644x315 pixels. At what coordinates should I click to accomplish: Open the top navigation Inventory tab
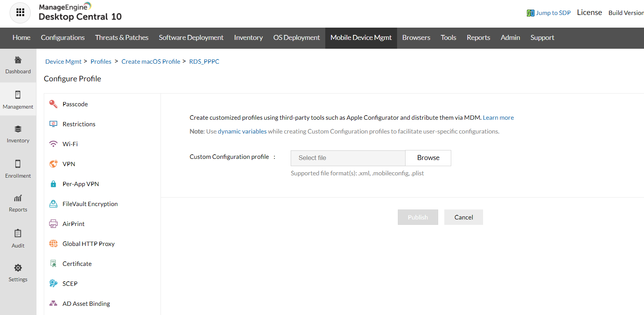pos(248,38)
